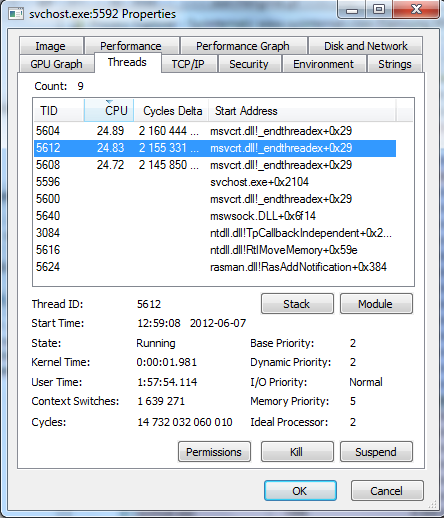Kill the selected thread
Image resolution: width=444 pixels, height=518 pixels.
(297, 452)
